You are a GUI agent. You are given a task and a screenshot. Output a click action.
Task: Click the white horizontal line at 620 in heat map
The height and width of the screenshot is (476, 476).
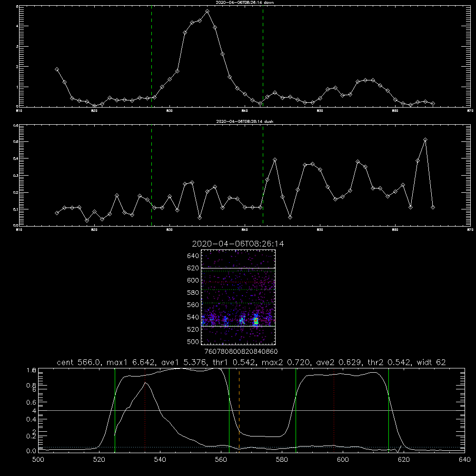click(x=238, y=268)
